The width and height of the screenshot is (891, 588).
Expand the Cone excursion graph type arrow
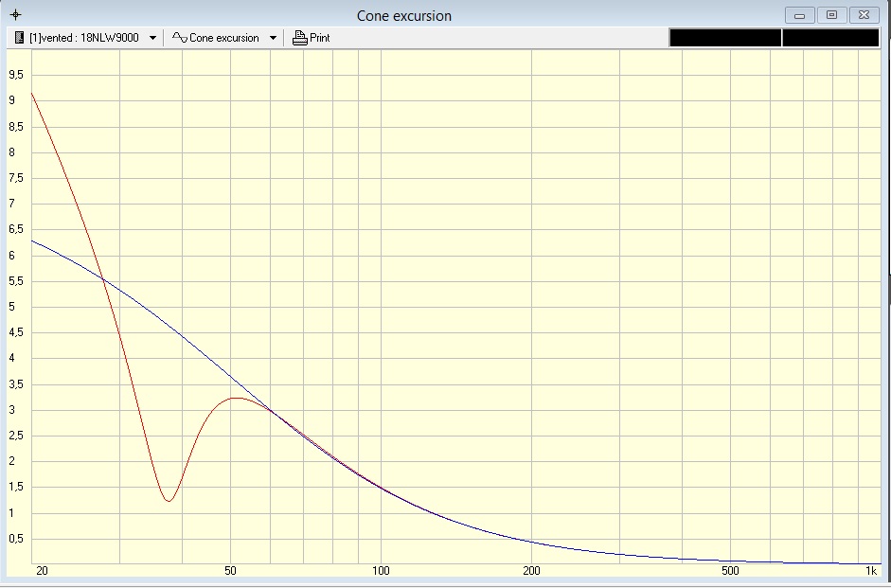274,38
